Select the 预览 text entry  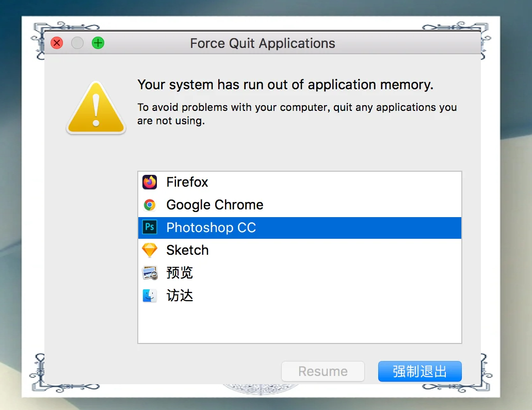[x=180, y=273]
